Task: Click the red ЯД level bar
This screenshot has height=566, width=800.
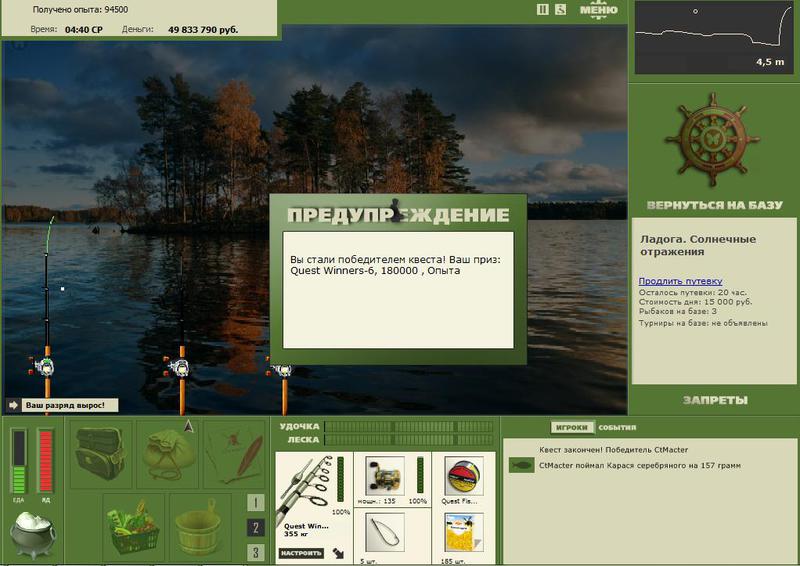Action: (x=45, y=461)
